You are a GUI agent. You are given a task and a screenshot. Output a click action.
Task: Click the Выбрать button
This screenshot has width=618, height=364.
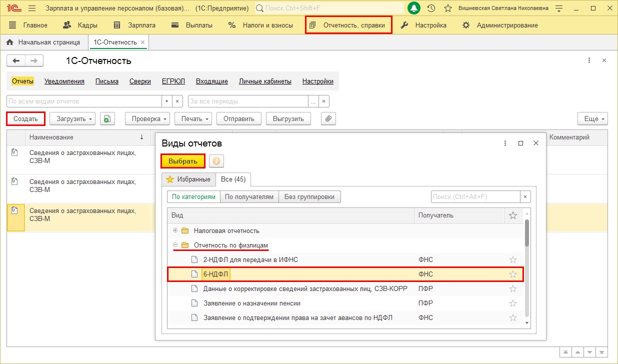tap(183, 161)
